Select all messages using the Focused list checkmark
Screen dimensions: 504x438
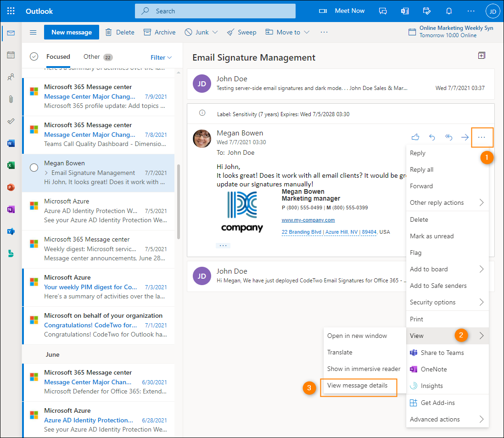click(34, 56)
